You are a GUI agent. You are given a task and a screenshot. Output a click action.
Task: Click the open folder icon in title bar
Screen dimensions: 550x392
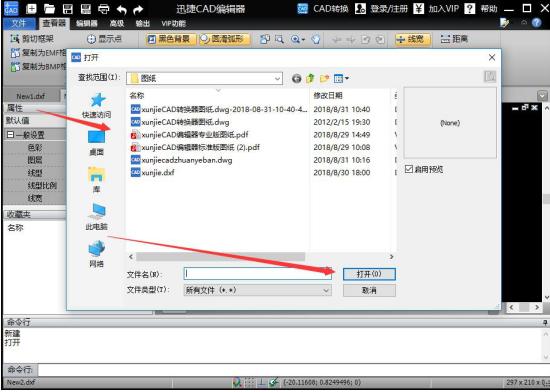click(x=49, y=9)
